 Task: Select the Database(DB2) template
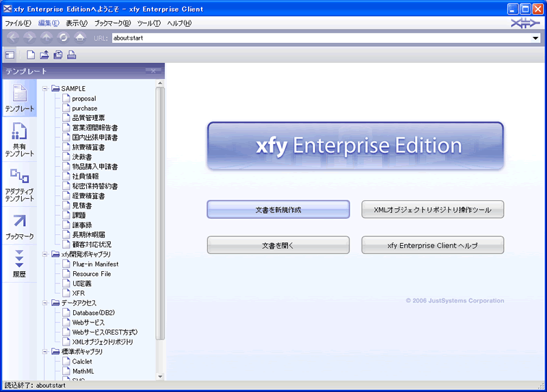[x=94, y=313]
